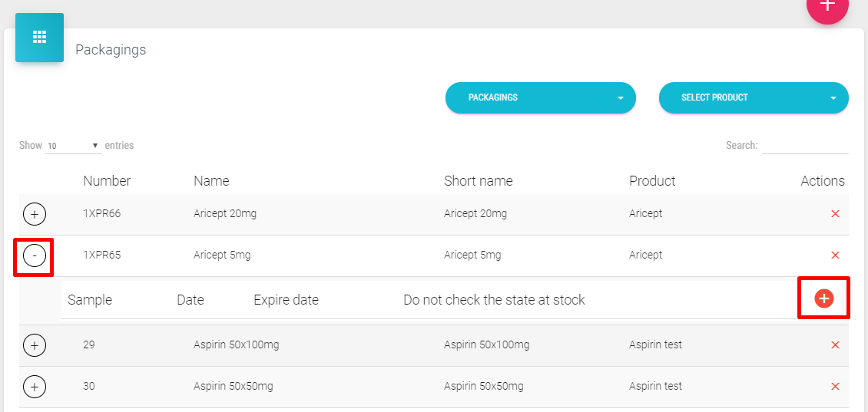The width and height of the screenshot is (868, 412).
Task: Open the SELECT PRODUCT dropdown
Action: tap(753, 97)
